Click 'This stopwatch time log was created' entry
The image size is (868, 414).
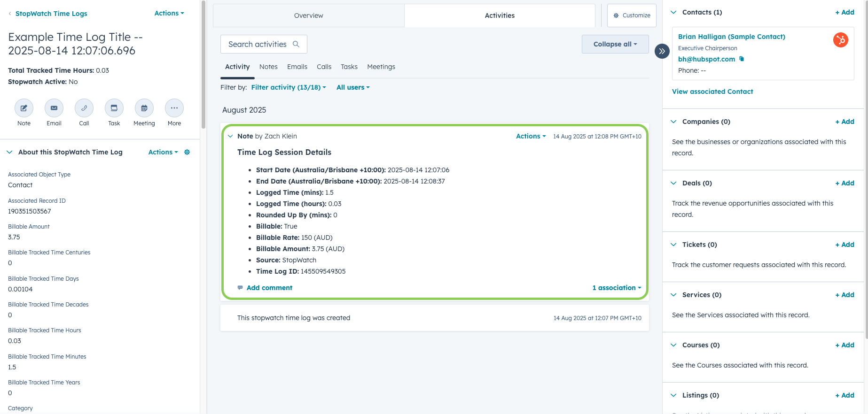point(435,318)
